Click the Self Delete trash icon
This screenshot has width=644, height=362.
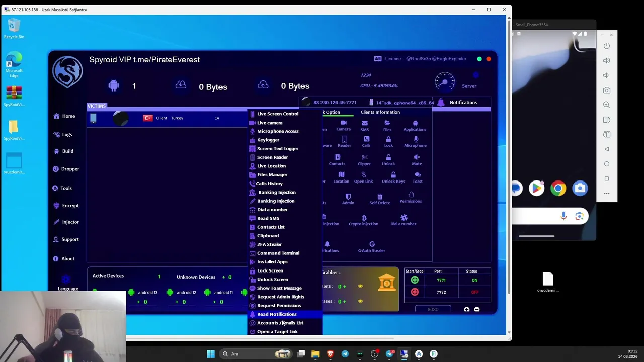pyautogui.click(x=380, y=199)
